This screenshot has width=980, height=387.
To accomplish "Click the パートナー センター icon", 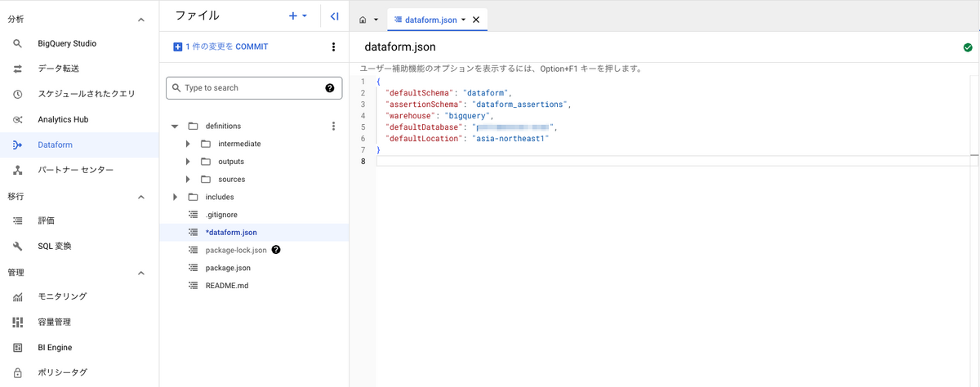I will (x=18, y=170).
